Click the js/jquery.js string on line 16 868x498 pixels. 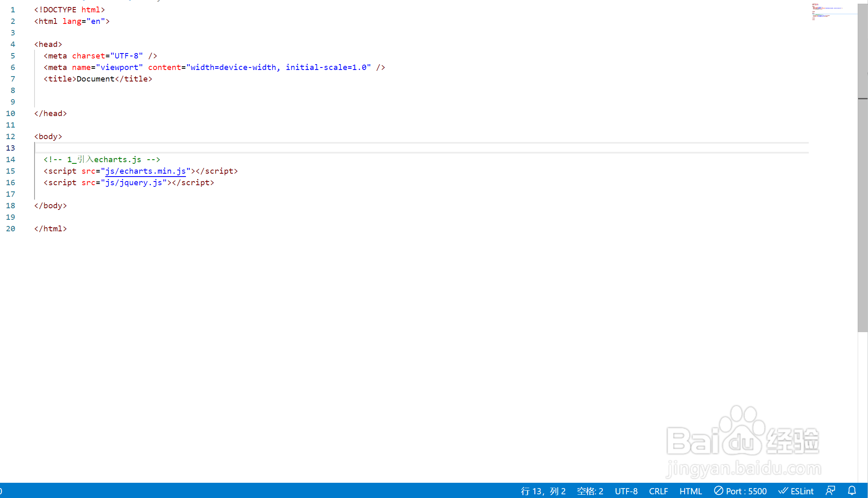[x=134, y=183]
